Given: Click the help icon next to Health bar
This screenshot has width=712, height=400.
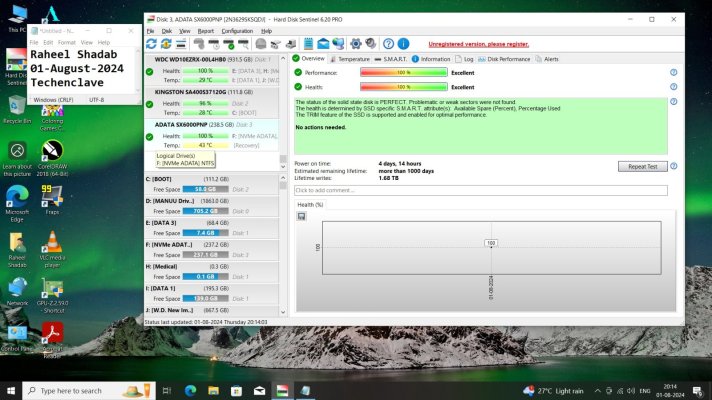Looking at the screenshot, I should point(673,87).
